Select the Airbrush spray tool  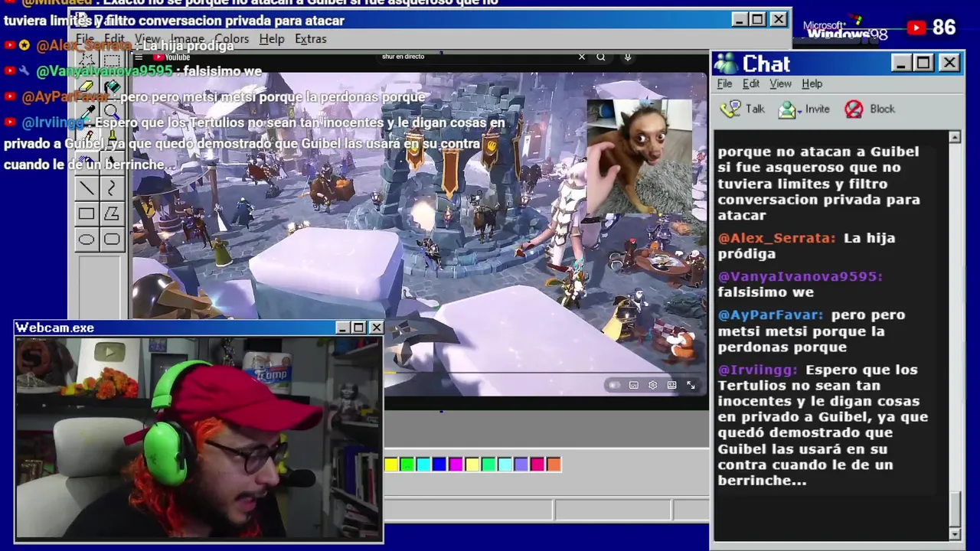87,162
